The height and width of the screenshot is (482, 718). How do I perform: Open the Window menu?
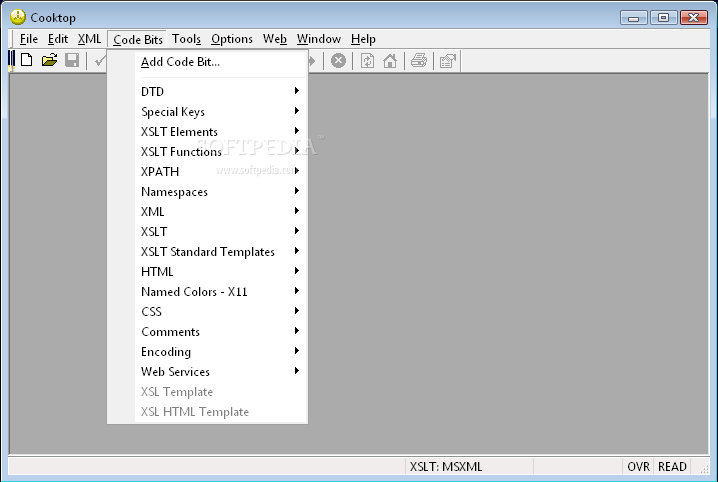click(x=319, y=39)
